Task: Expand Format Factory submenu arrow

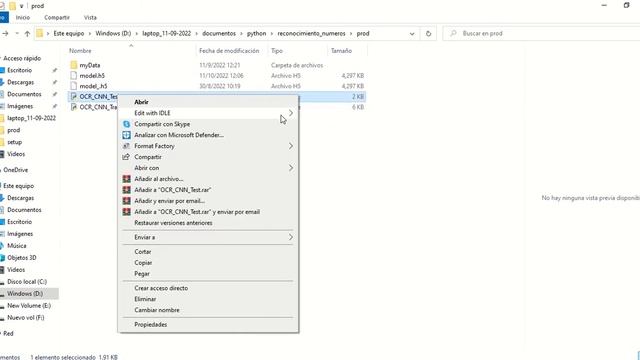Action: (x=291, y=146)
